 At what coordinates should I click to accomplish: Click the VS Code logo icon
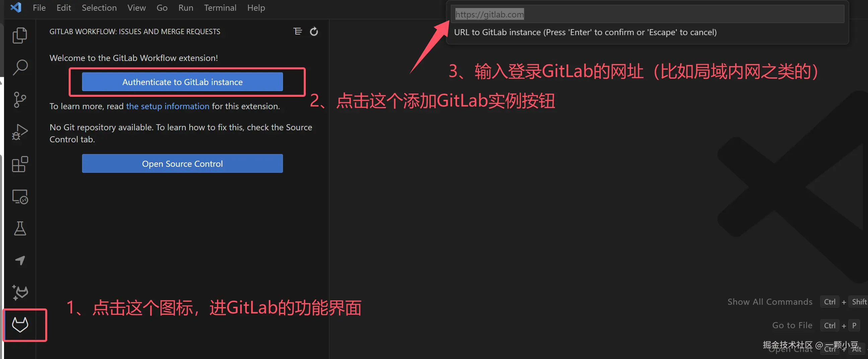click(16, 7)
